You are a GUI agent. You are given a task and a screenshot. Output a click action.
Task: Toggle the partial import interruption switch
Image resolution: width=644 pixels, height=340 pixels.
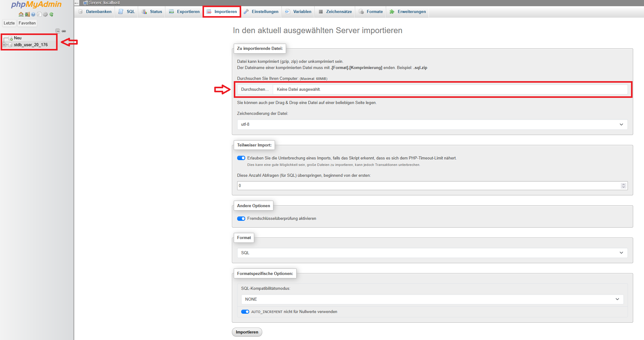[x=241, y=158]
